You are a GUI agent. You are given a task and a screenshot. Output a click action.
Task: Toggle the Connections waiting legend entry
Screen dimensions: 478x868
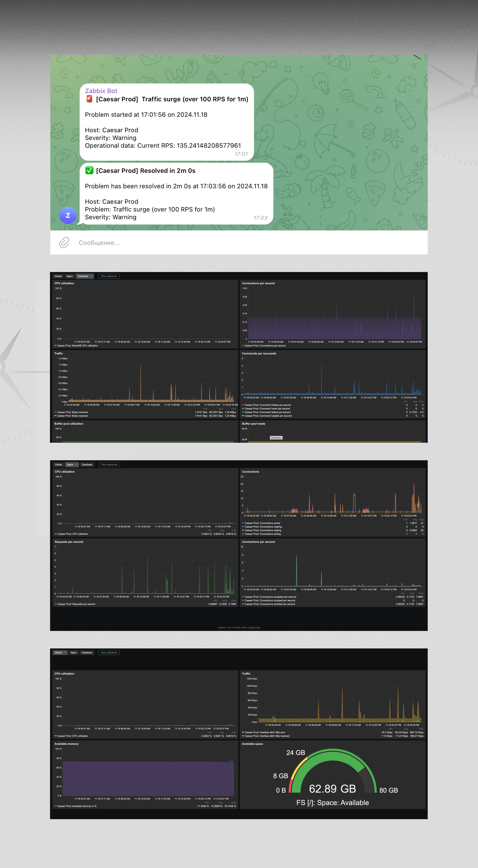(x=263, y=530)
